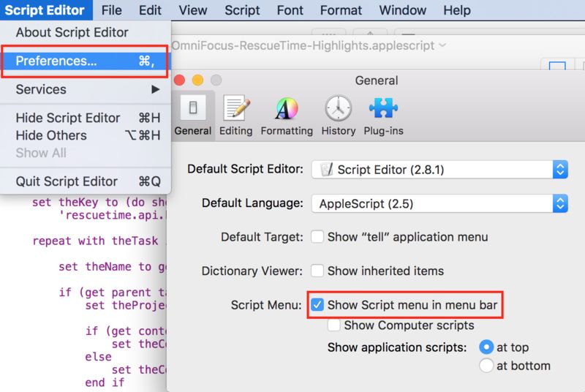Open the Default Language dropdown

tap(439, 203)
